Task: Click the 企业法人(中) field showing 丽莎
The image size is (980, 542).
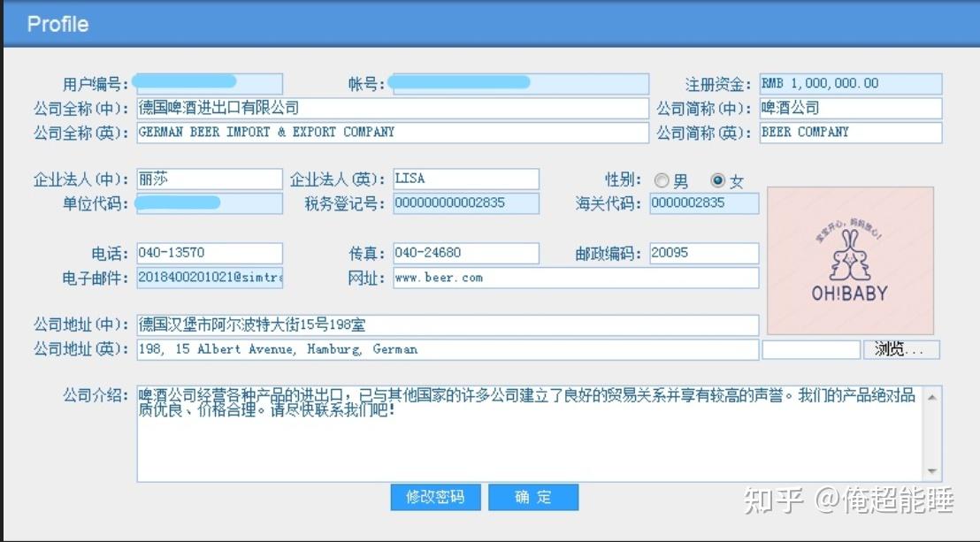Action: (210, 179)
